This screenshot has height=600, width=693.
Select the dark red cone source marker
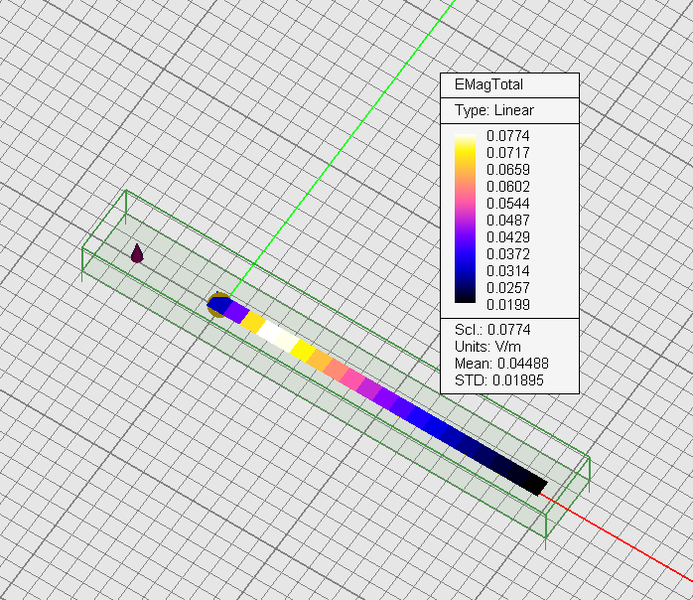tap(137, 253)
